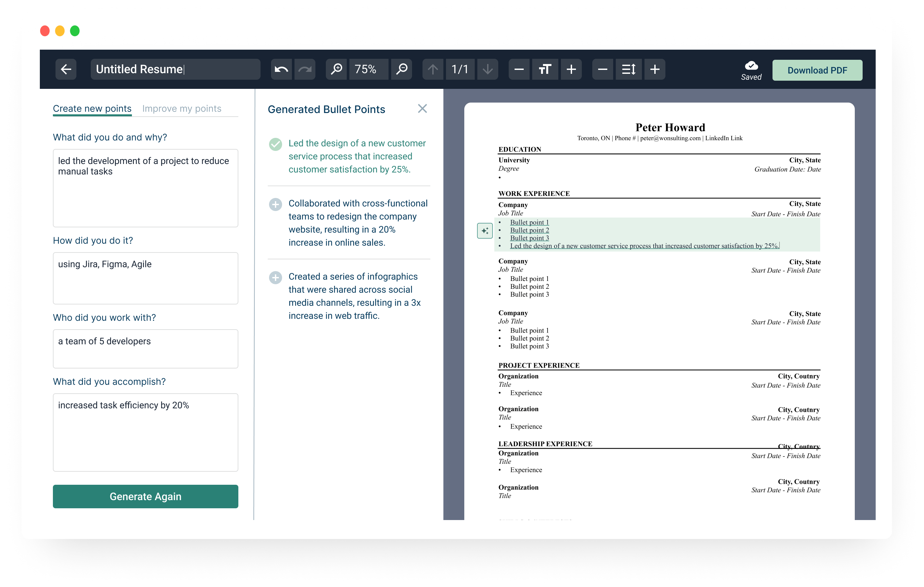Image resolution: width=924 pixels, height=587 pixels.
Task: Switch to the Improve my points tab
Action: click(x=181, y=109)
